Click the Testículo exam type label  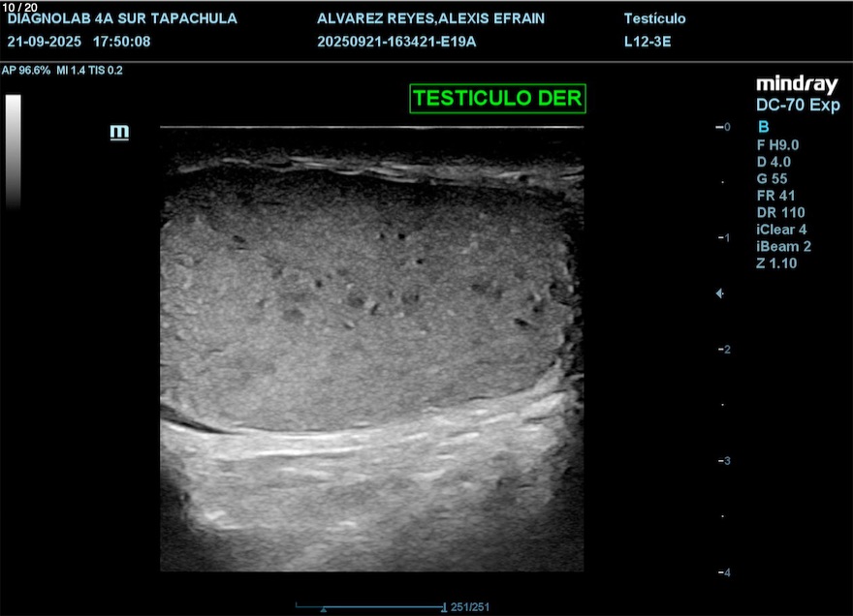(x=654, y=18)
